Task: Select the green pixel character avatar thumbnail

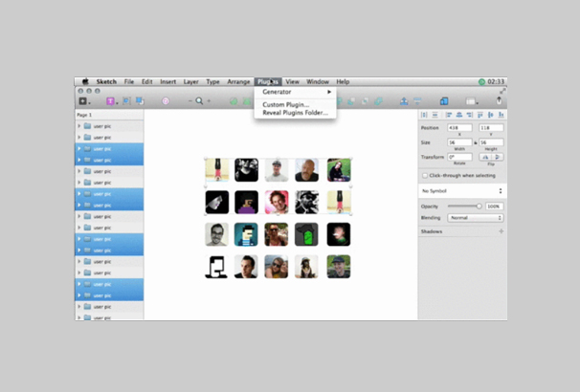Action: point(308,234)
